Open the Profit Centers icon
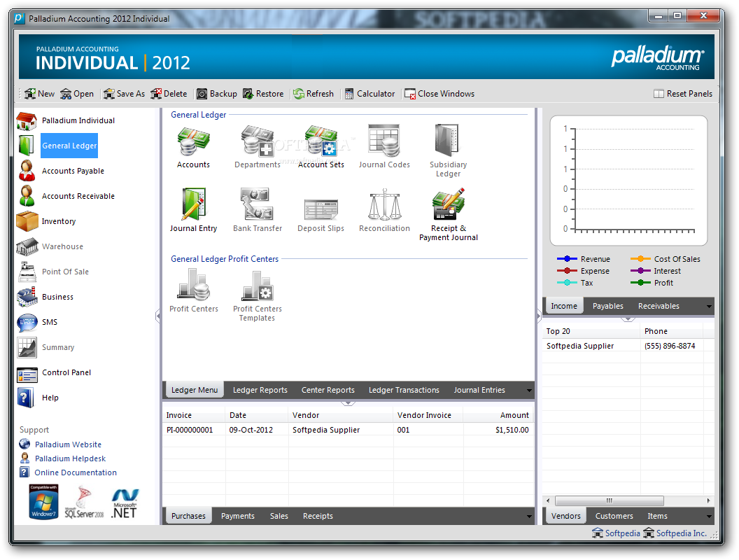This screenshot has height=560, width=739. coord(194,285)
